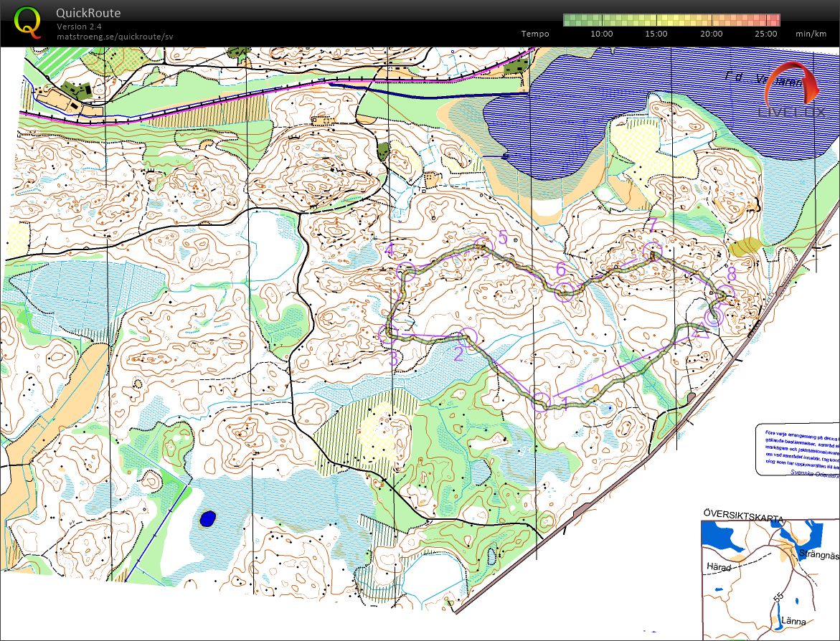Click the overview map inset thumbnail

pos(770,579)
